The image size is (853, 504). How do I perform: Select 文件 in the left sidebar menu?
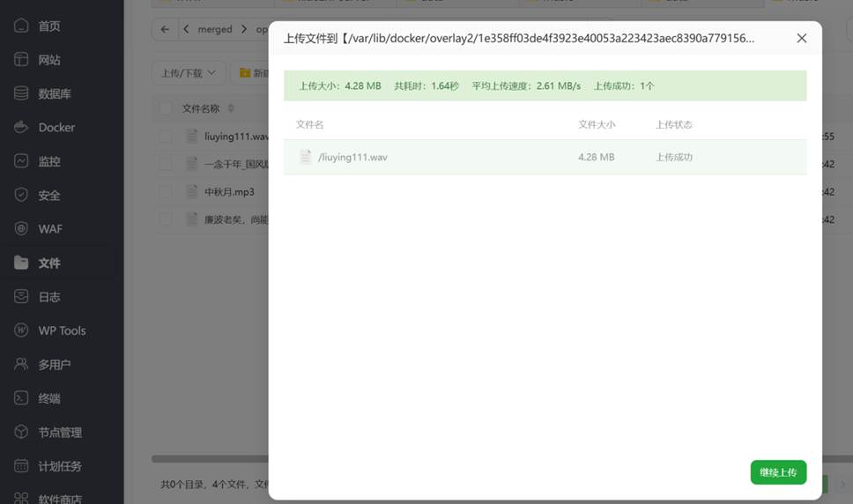coord(49,263)
